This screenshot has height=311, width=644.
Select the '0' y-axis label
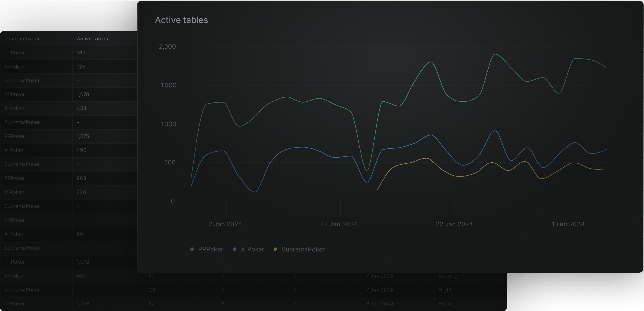tap(173, 201)
